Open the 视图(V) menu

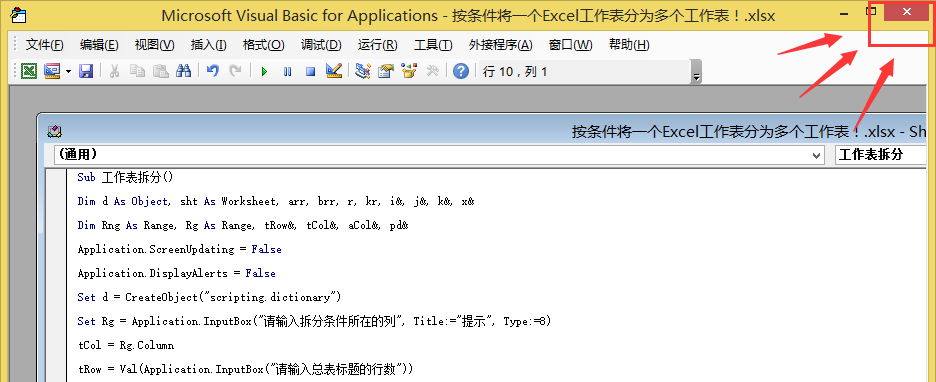pos(155,45)
